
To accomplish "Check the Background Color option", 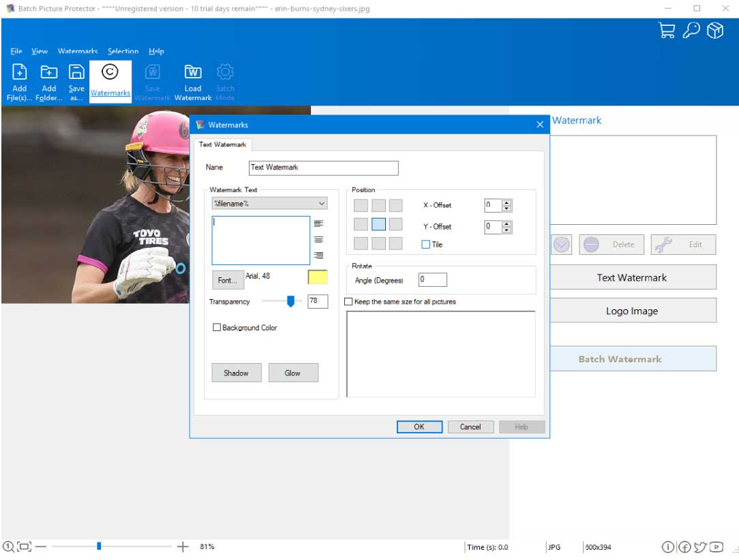I will (217, 328).
